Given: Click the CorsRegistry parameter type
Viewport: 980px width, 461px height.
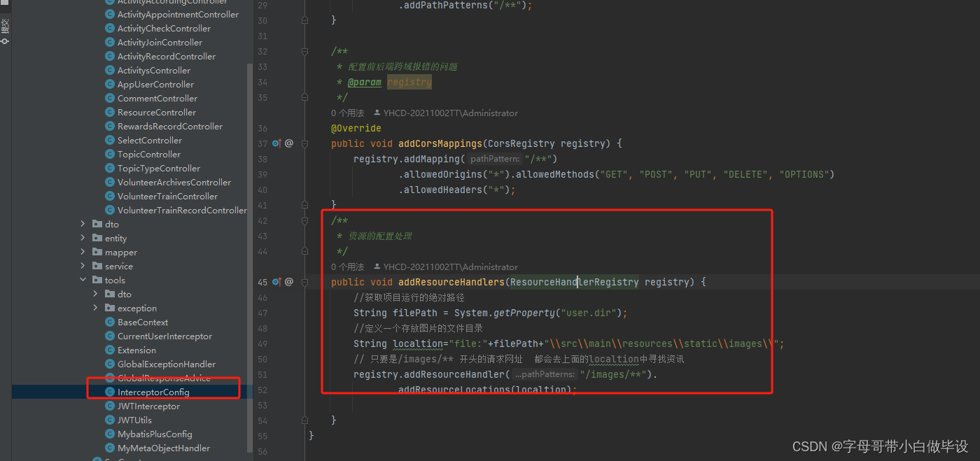Looking at the screenshot, I should tap(521, 143).
